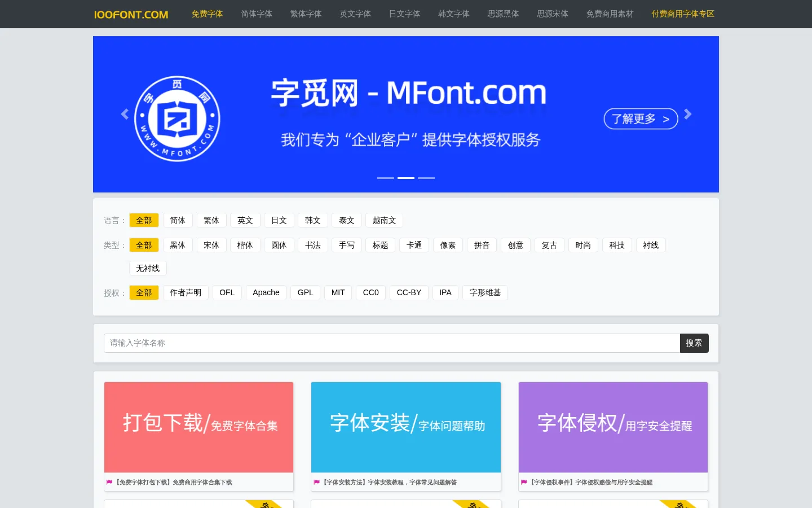This screenshot has height=508, width=812.
Task: Select 全部 in the 语言 filter row
Action: tap(144, 220)
